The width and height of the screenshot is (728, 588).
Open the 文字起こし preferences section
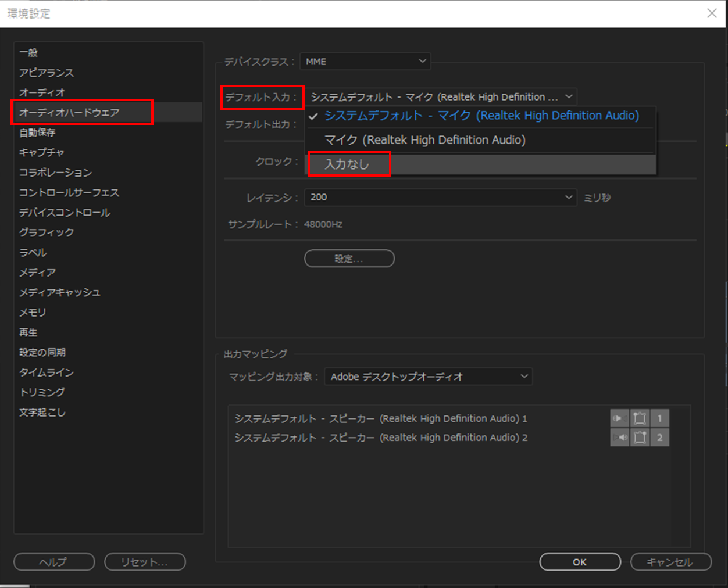coord(42,412)
